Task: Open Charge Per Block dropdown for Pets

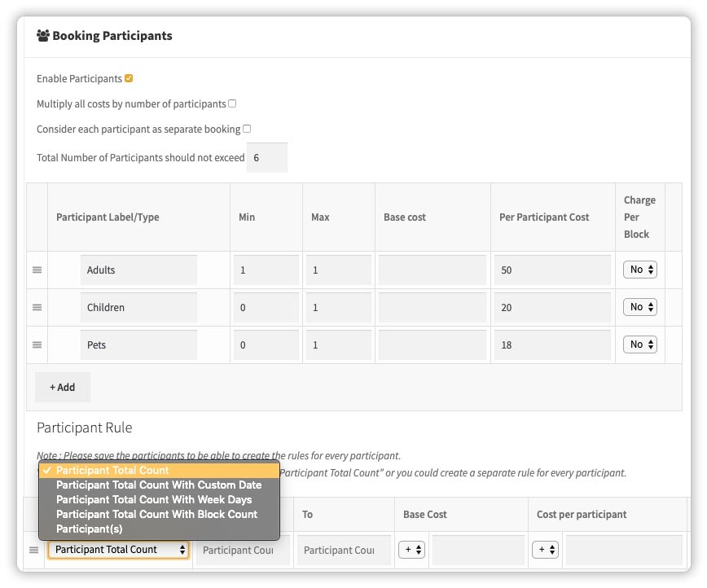Action: tap(640, 344)
